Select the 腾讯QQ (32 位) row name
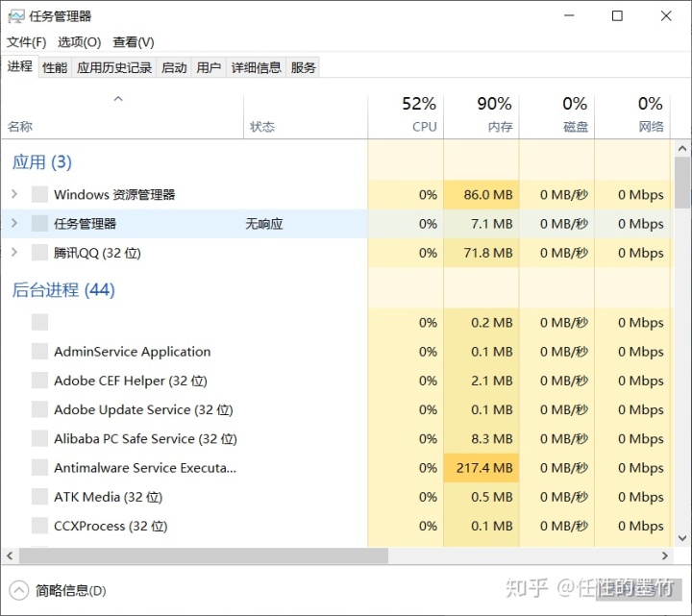Screen dimensions: 692x616 click(x=97, y=253)
